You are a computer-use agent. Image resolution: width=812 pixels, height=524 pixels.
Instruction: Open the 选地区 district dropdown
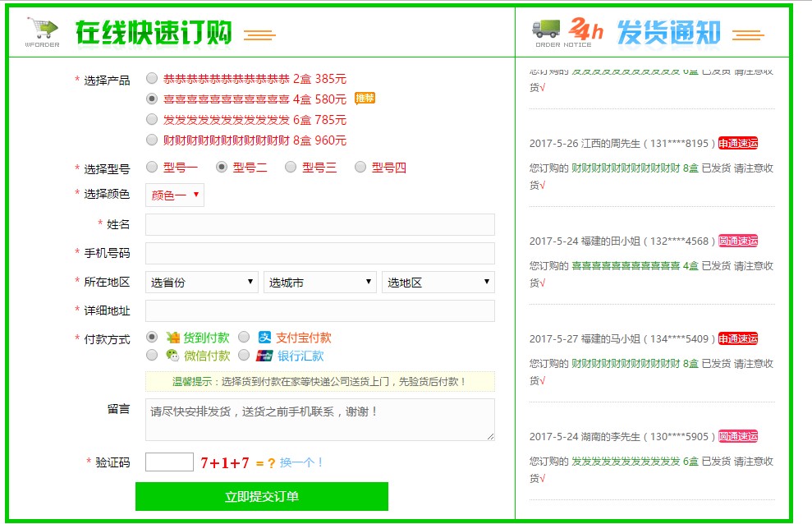[438, 283]
